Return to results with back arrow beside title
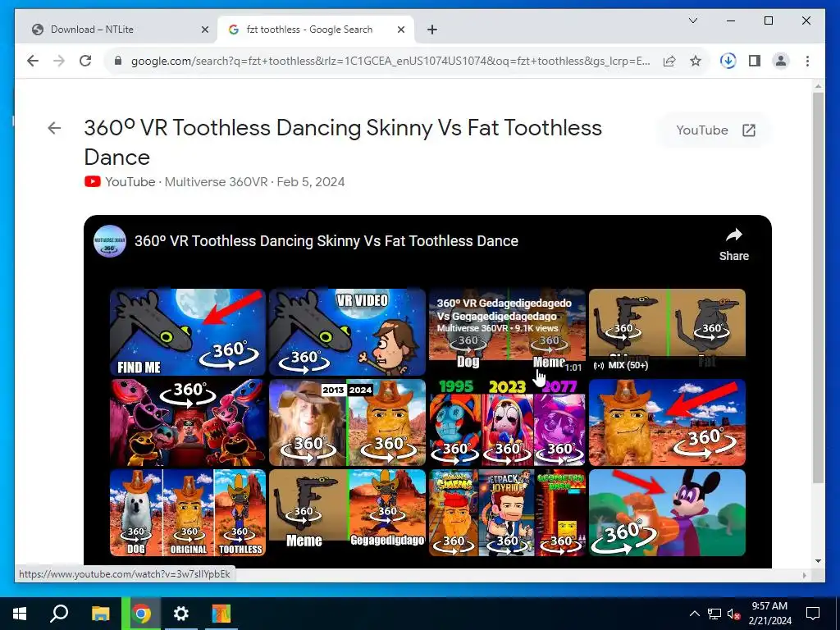Image resolution: width=840 pixels, height=630 pixels. (x=54, y=128)
